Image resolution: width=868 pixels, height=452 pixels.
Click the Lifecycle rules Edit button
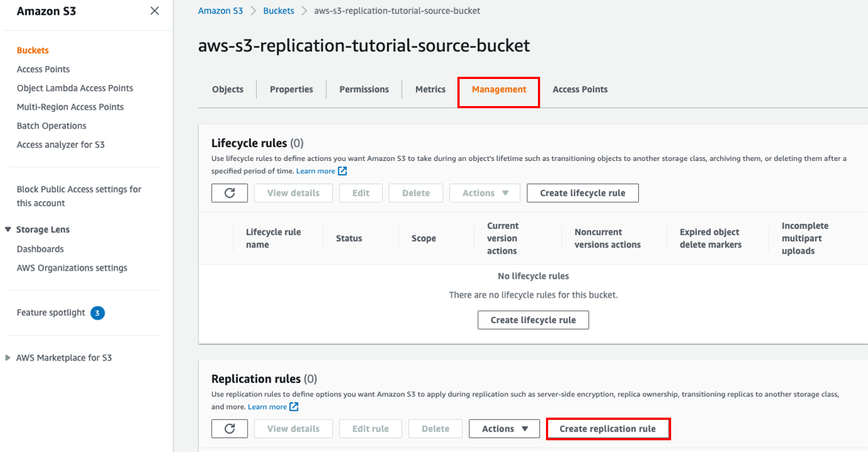coord(361,193)
